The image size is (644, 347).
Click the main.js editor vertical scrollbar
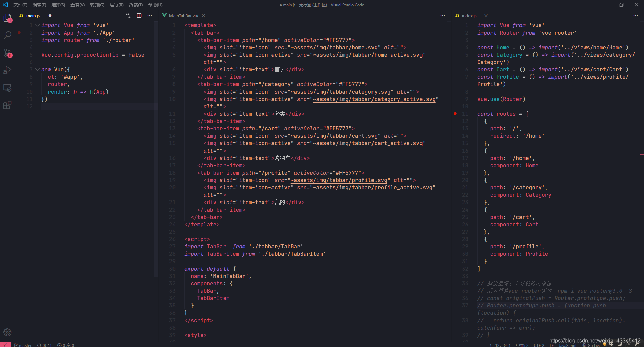156,149
